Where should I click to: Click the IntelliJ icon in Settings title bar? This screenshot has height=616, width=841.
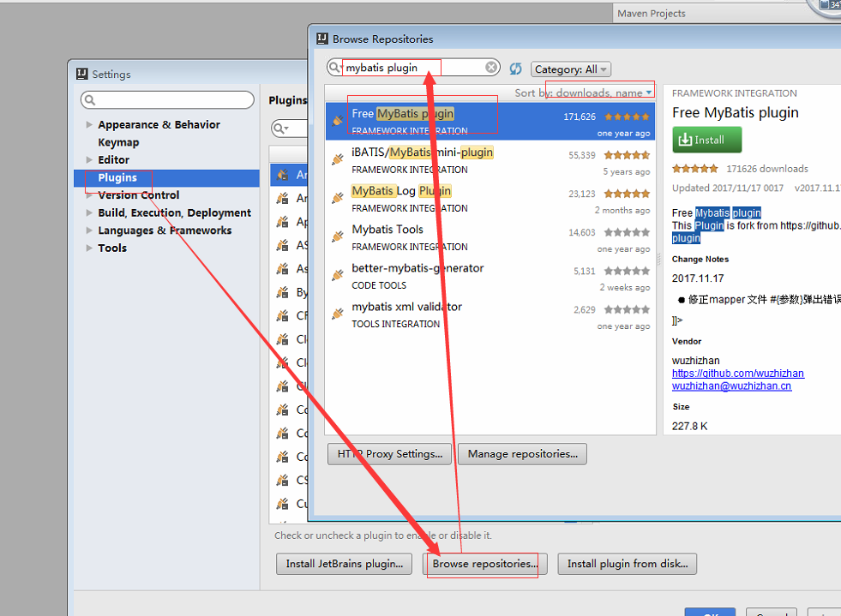click(82, 74)
